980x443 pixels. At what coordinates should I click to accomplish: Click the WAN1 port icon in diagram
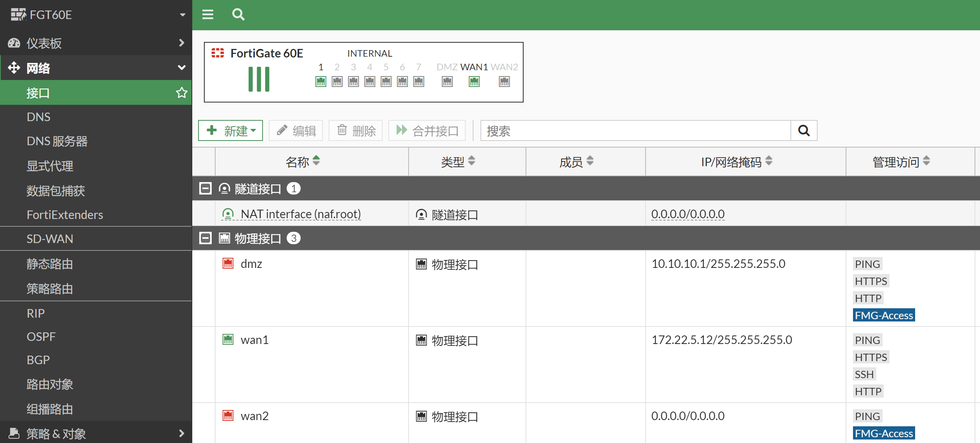[x=474, y=82]
